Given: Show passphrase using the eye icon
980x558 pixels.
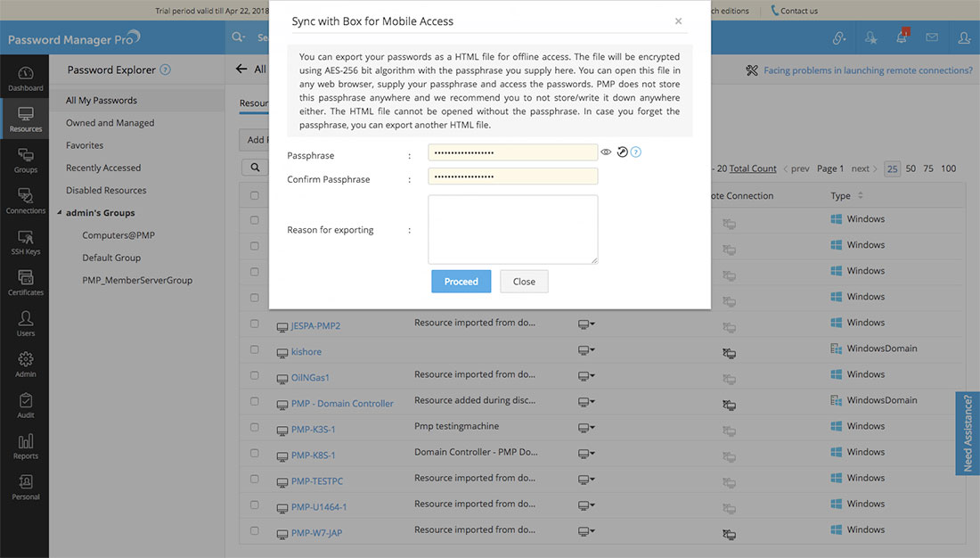Looking at the screenshot, I should [607, 152].
